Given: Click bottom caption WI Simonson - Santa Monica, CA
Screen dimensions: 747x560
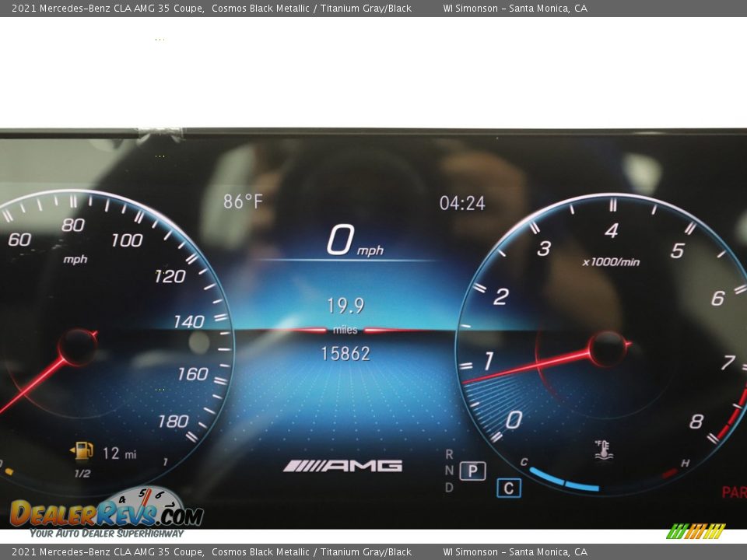Looking at the screenshot, I should (515, 552).
